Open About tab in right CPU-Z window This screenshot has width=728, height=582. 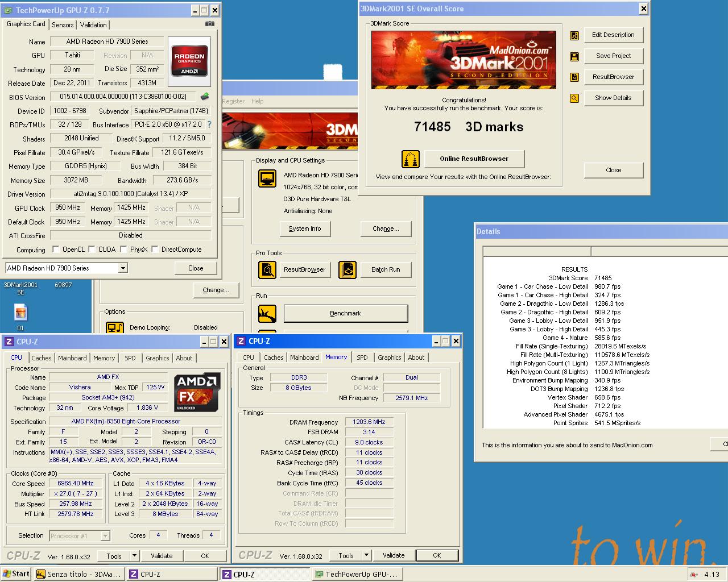416,357
